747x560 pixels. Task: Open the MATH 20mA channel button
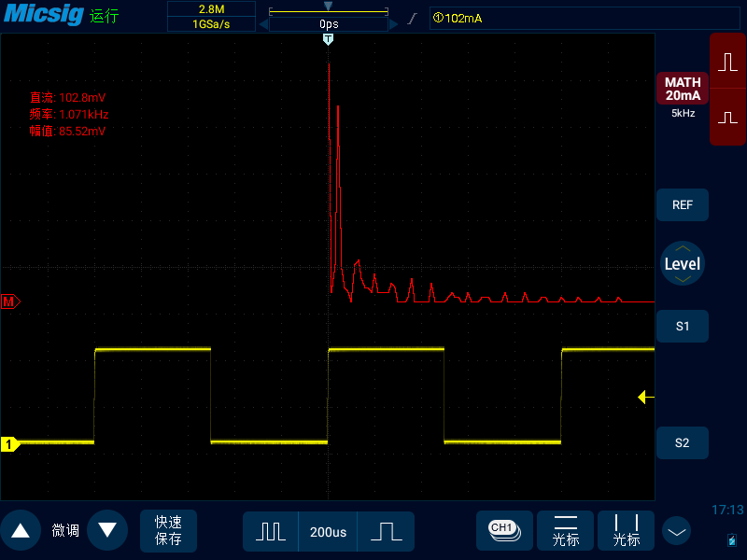[x=683, y=89]
